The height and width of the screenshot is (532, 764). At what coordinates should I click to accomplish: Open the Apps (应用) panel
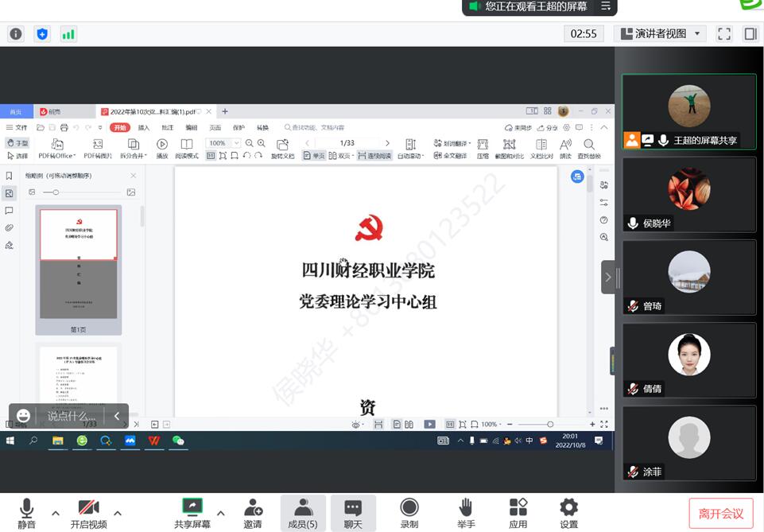[x=518, y=512]
